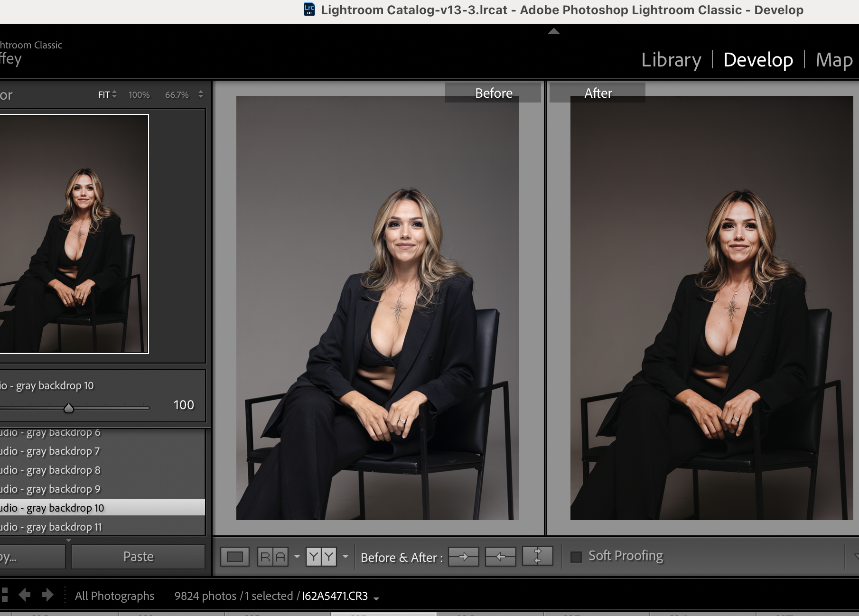This screenshot has height=616, width=859.
Task: Click the preset amount value 100
Action: [184, 405]
